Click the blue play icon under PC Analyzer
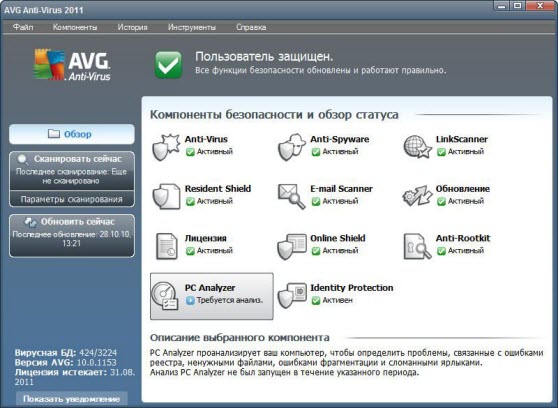 click(190, 300)
